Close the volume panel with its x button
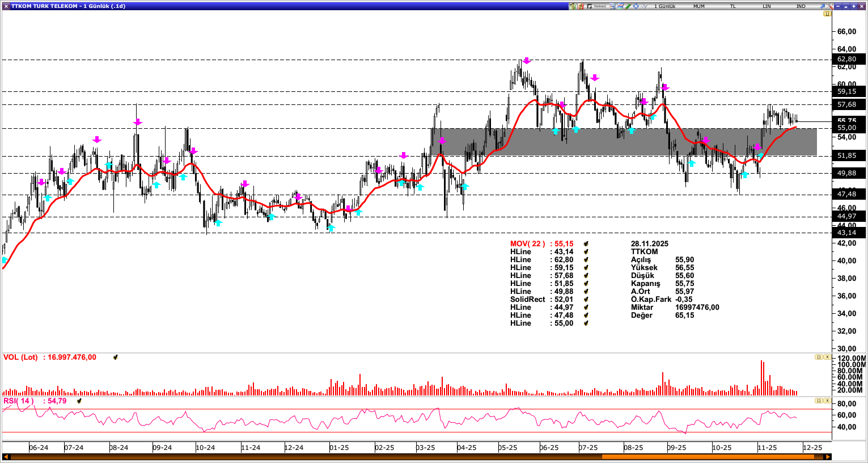 pos(827,357)
